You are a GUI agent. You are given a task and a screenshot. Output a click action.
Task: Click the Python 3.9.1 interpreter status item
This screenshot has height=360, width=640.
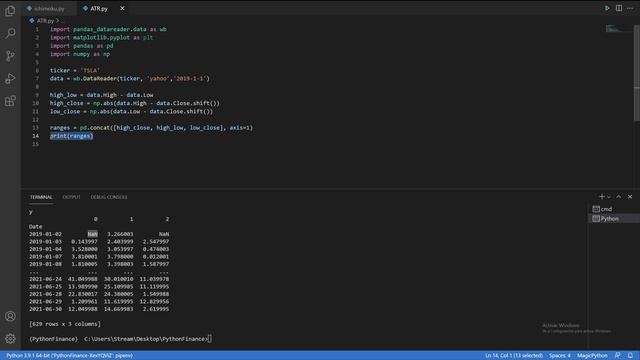tap(69, 356)
